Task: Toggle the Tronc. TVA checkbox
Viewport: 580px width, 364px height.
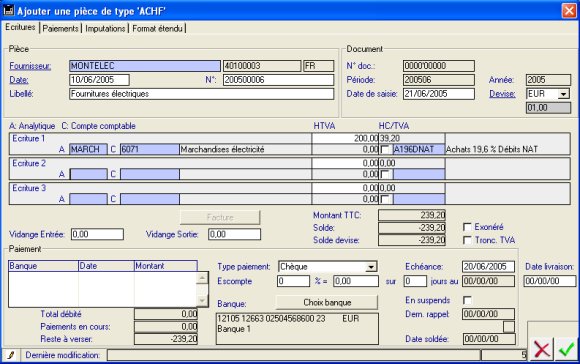Action: tap(467, 240)
